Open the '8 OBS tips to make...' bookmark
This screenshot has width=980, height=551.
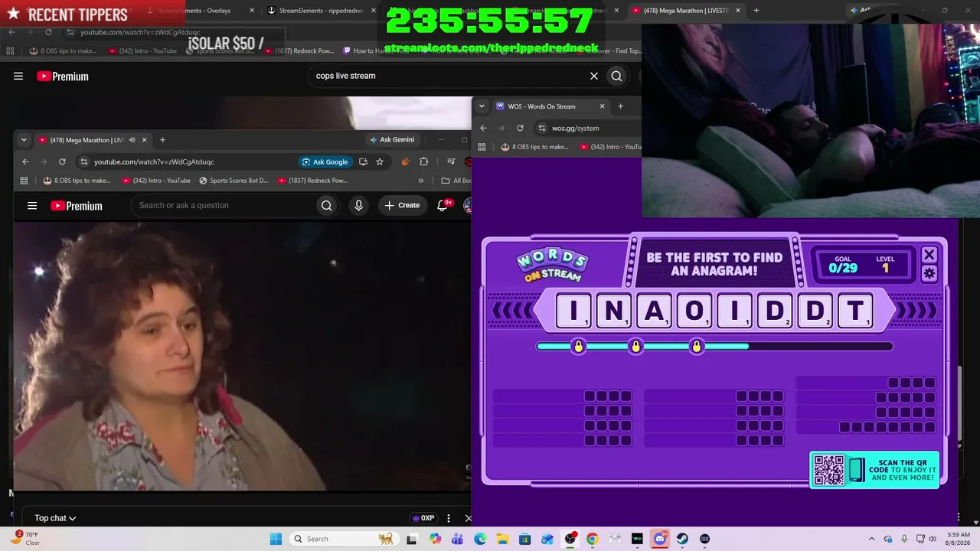[x=77, y=181]
